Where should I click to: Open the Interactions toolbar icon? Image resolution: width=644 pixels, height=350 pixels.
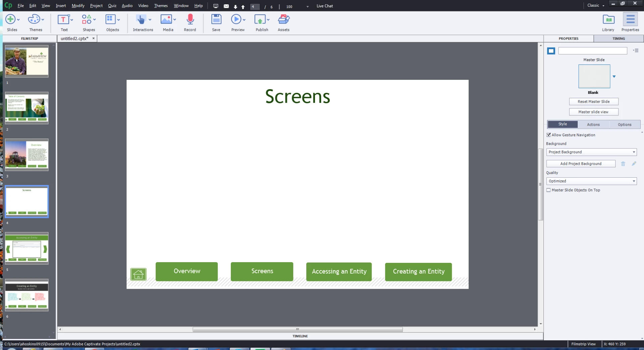[141, 19]
